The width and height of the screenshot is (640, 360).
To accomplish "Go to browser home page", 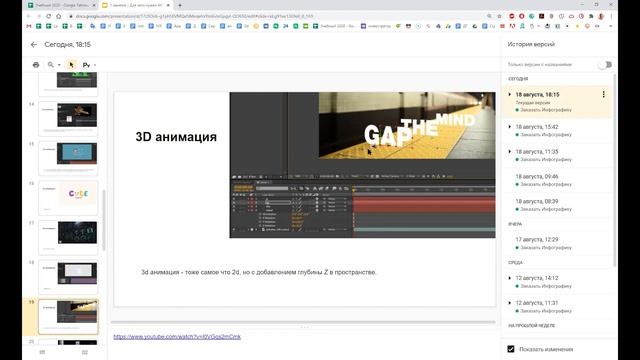I will tap(58, 16).
